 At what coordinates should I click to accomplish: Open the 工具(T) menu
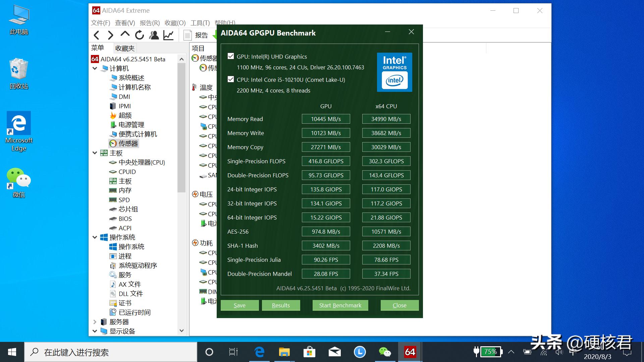(x=200, y=23)
